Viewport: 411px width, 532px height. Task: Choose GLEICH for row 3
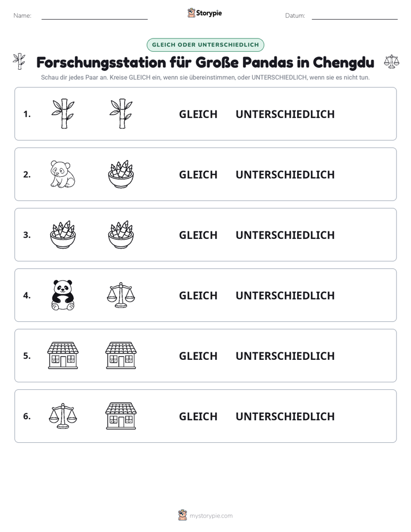tap(198, 235)
